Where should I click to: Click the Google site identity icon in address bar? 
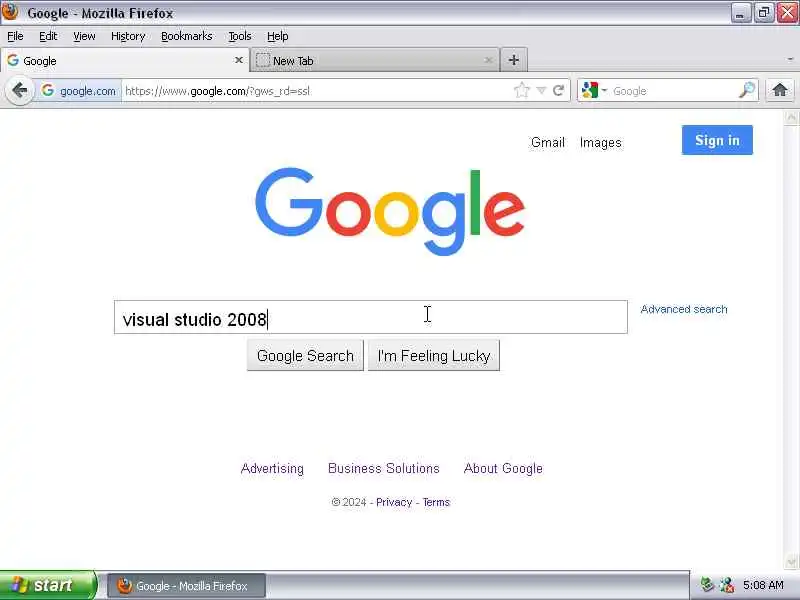(47, 90)
